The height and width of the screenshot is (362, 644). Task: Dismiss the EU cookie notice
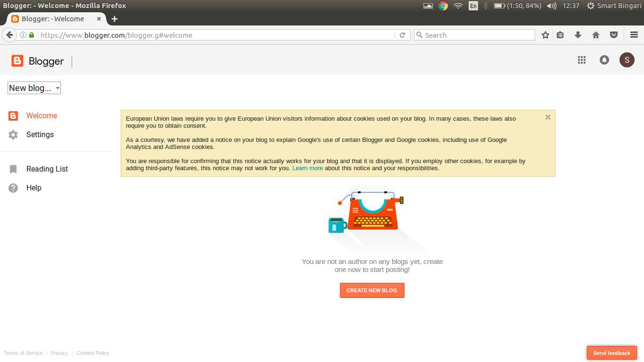point(548,117)
